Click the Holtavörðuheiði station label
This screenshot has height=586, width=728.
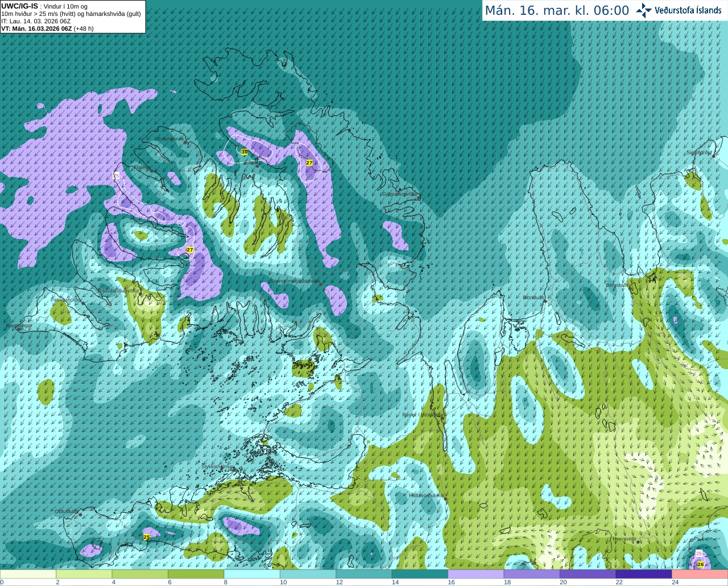[427, 496]
